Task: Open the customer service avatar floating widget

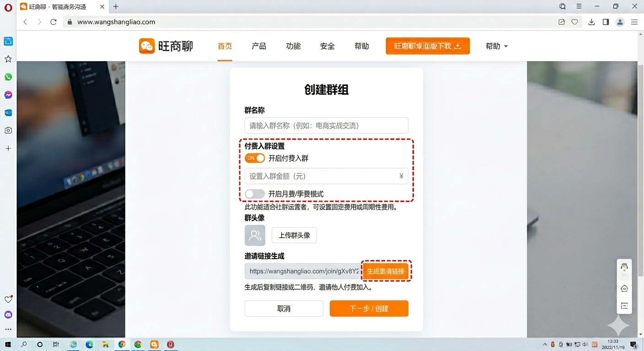Action: pos(624,268)
